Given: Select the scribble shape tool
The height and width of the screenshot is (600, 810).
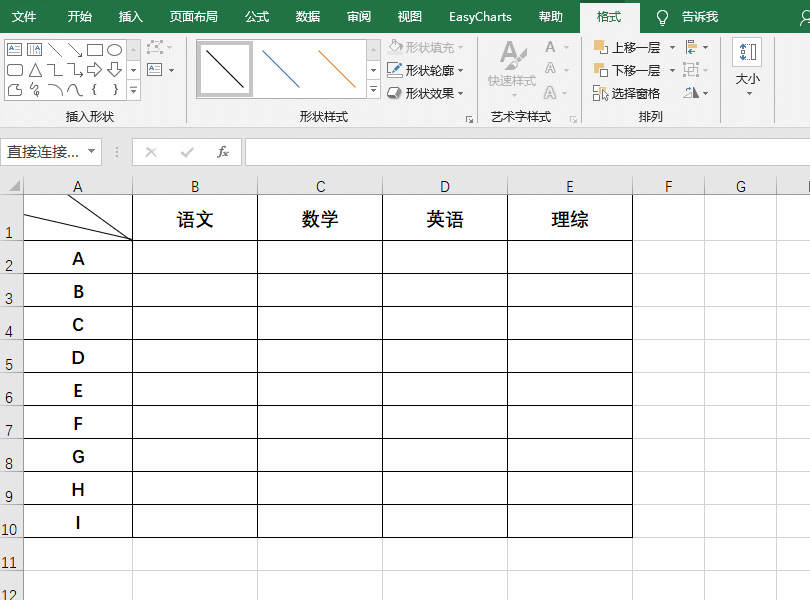Looking at the screenshot, I should pyautogui.click(x=35, y=90).
